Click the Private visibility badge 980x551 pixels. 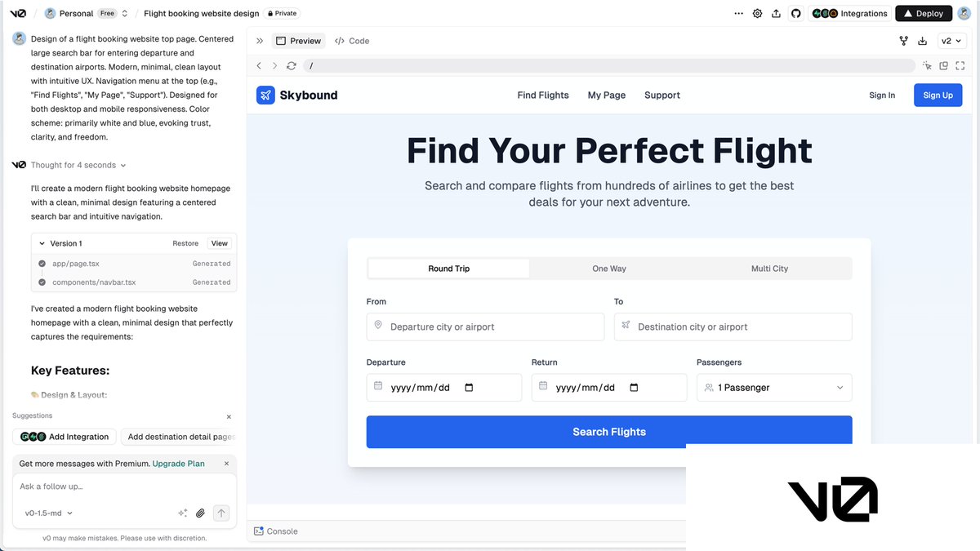point(282,13)
